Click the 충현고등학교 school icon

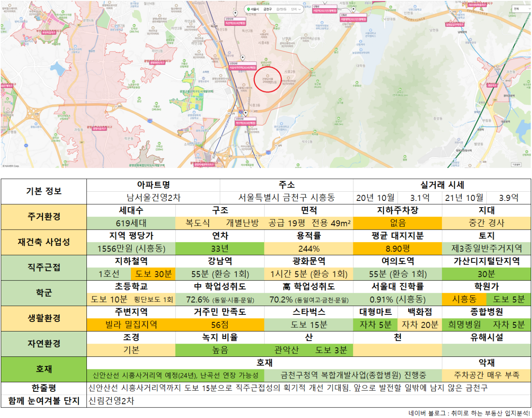coord(202,127)
